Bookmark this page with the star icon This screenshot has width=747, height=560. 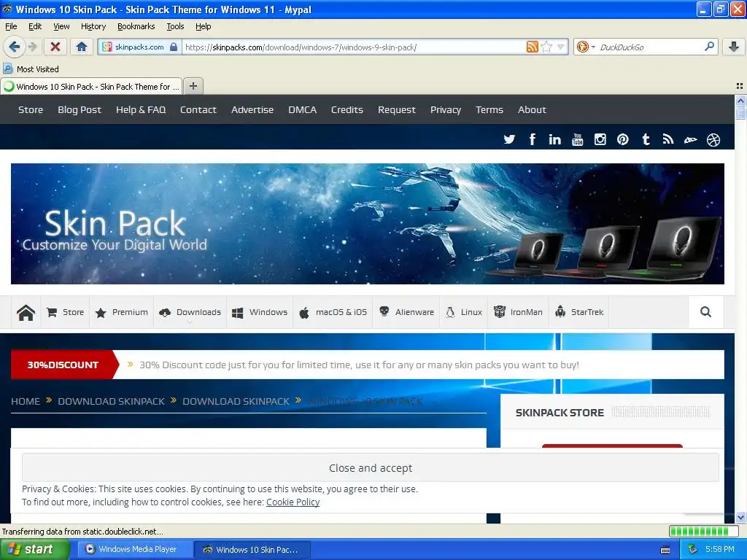click(547, 47)
